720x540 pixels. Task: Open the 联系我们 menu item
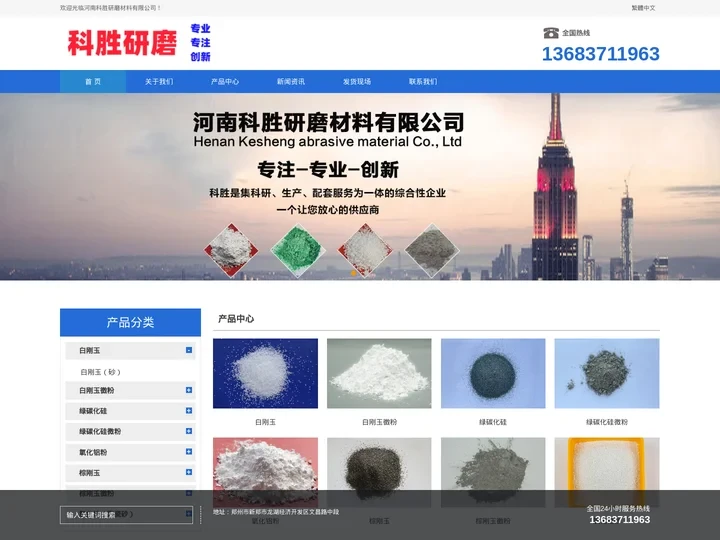coord(423,82)
